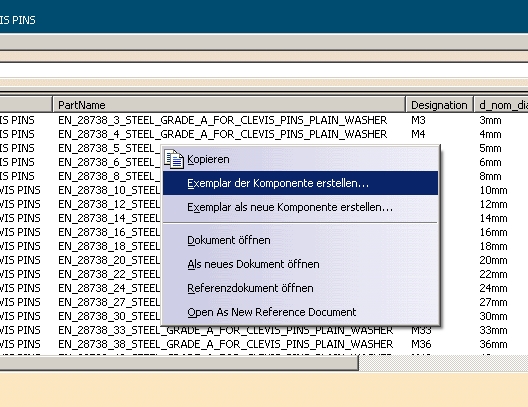Select the EN_28738_38 washer row
The height and width of the screenshot is (407, 528).
point(264,344)
